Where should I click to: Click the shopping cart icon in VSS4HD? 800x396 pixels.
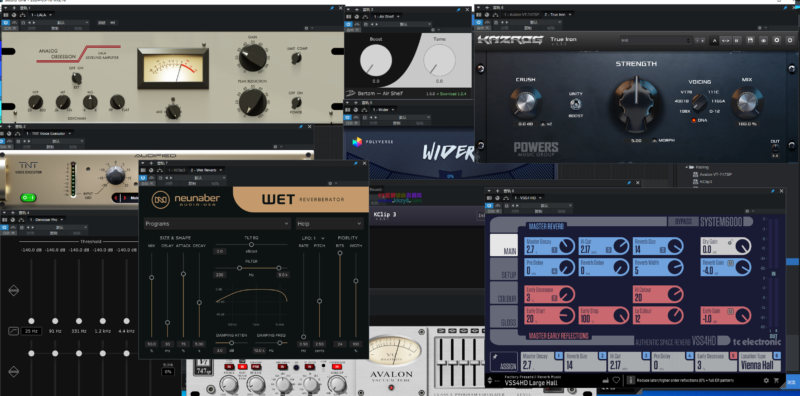point(777,380)
